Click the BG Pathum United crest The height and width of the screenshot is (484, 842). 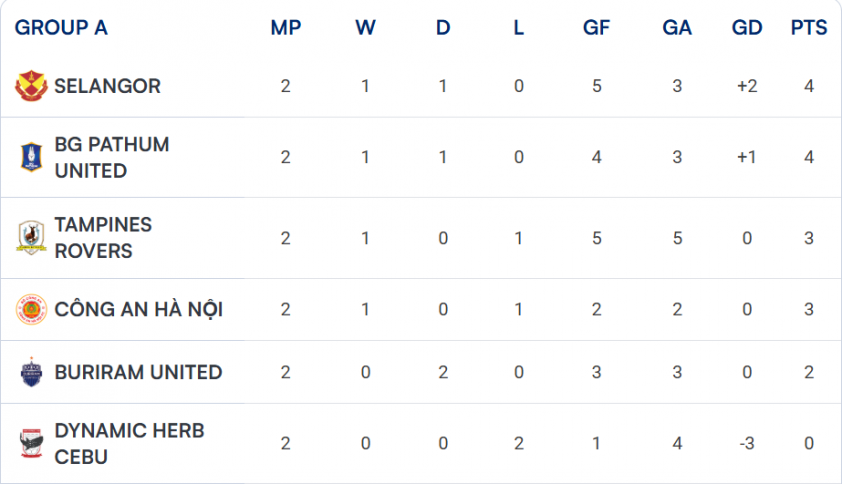tap(31, 157)
